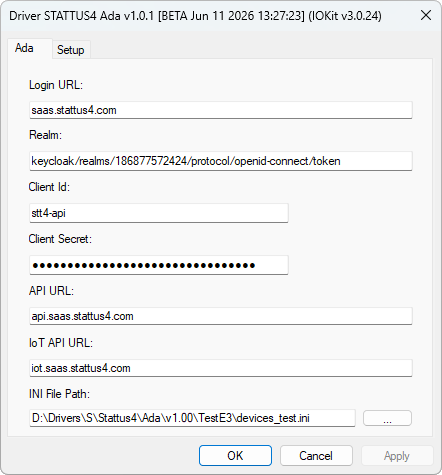
Task: Click the INI File Path label
Action: point(59,394)
